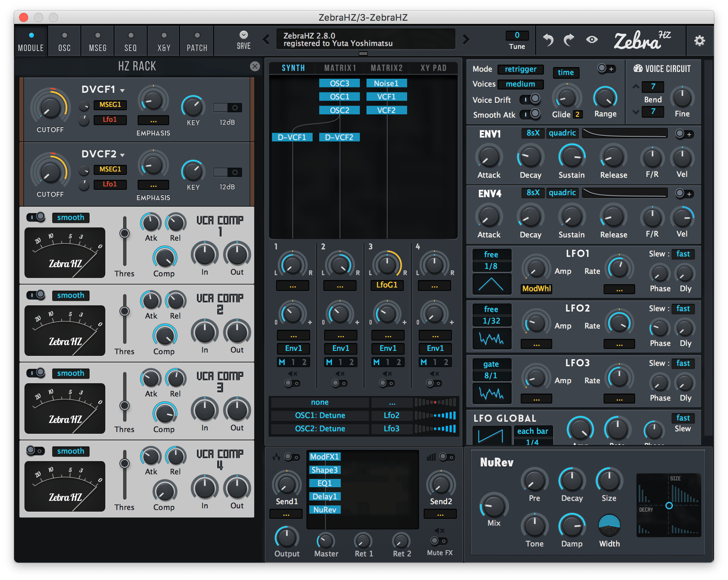
Task: Click the D-VCF1 module block
Action: click(x=292, y=137)
